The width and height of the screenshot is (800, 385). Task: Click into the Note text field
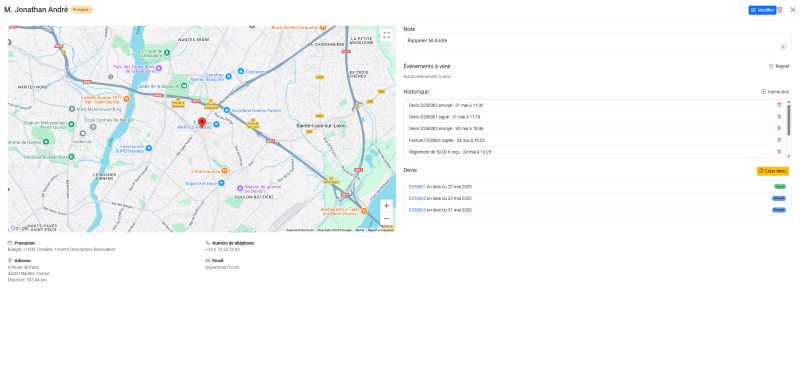click(x=597, y=44)
